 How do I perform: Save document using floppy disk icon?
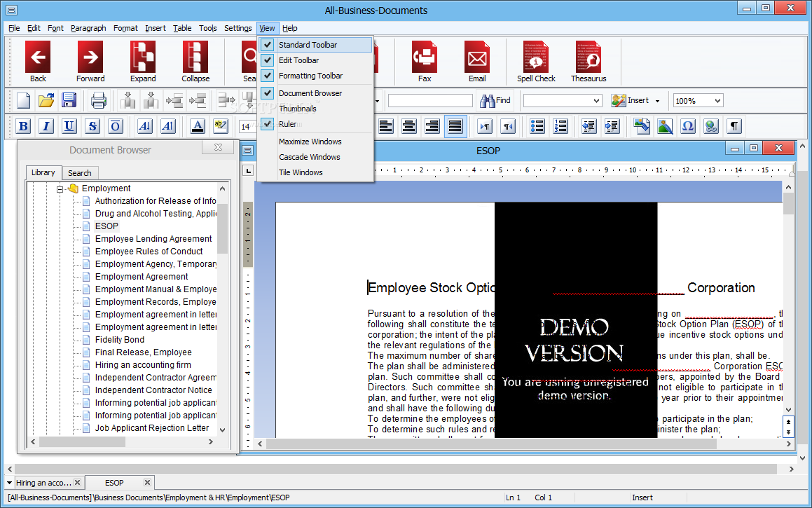pos(69,100)
